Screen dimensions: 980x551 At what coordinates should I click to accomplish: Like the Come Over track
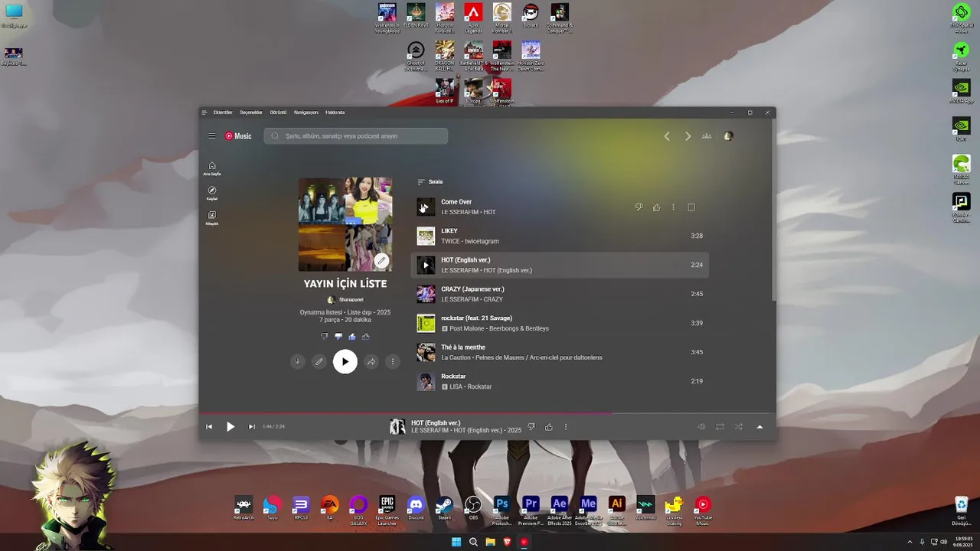(x=656, y=207)
